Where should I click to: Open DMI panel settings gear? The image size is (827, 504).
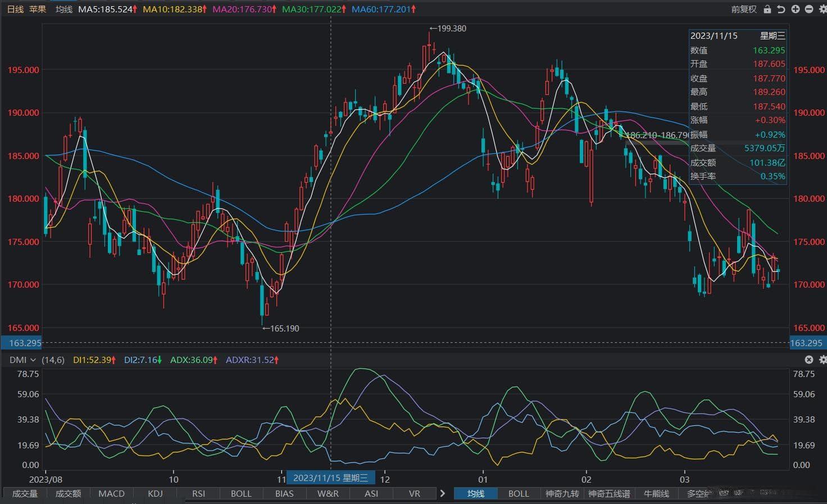(x=823, y=360)
